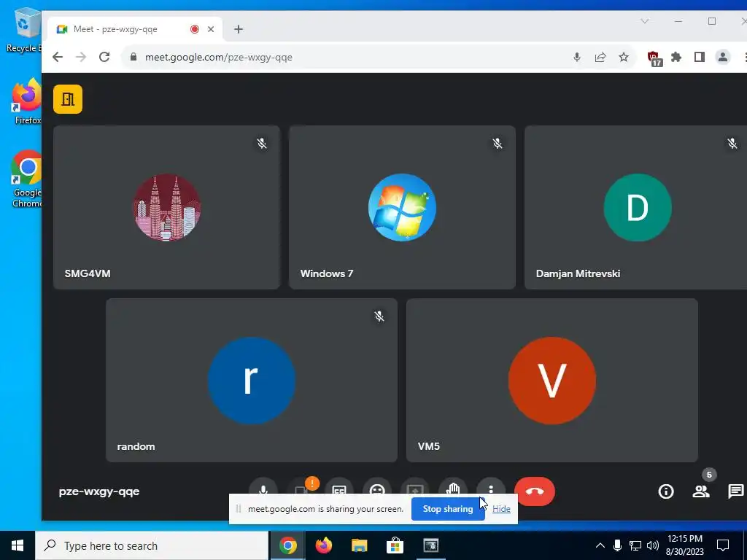The height and width of the screenshot is (560, 747).
Task: Click the muted mic icon on Windows 7 tile
Action: [x=498, y=144]
